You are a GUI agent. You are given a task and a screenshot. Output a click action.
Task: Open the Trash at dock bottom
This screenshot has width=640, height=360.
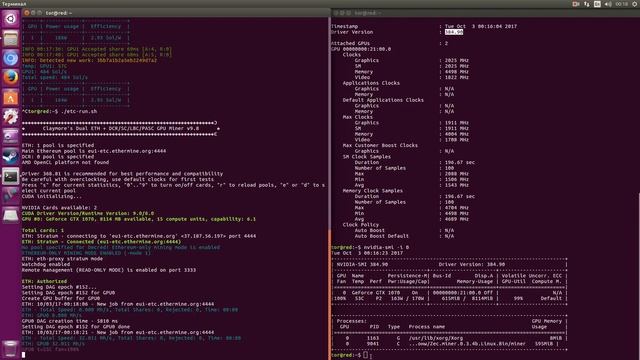coord(11,349)
